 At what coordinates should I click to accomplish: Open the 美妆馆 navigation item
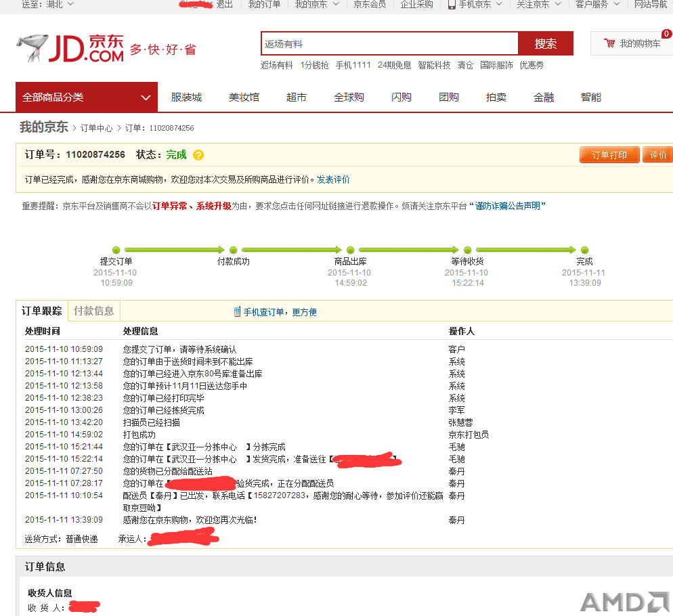click(244, 97)
